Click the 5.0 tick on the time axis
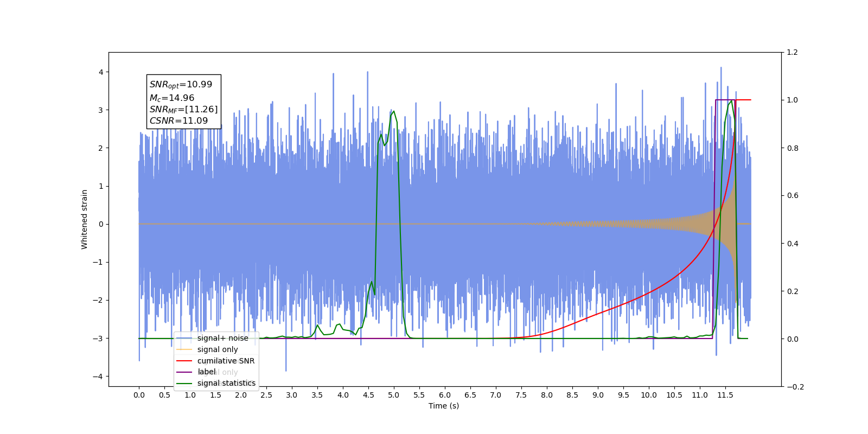Viewport: 868px width, 434px height. click(x=394, y=395)
